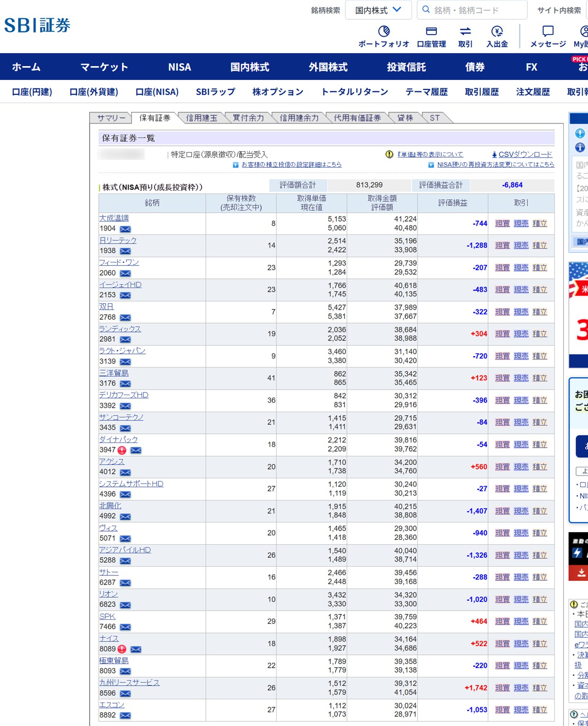Click the mail icon for エスコン 8892

(x=125, y=715)
